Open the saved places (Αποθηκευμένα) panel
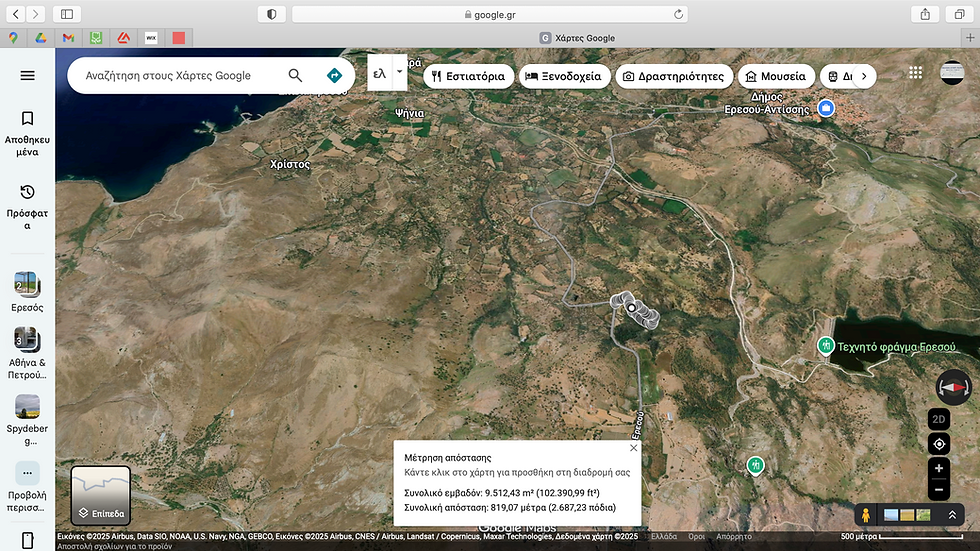Viewport: 980px width, 551px height. click(x=28, y=134)
